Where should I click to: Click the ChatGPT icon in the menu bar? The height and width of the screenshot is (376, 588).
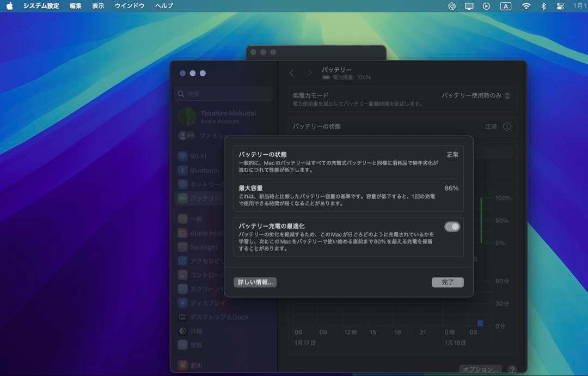(x=451, y=5)
